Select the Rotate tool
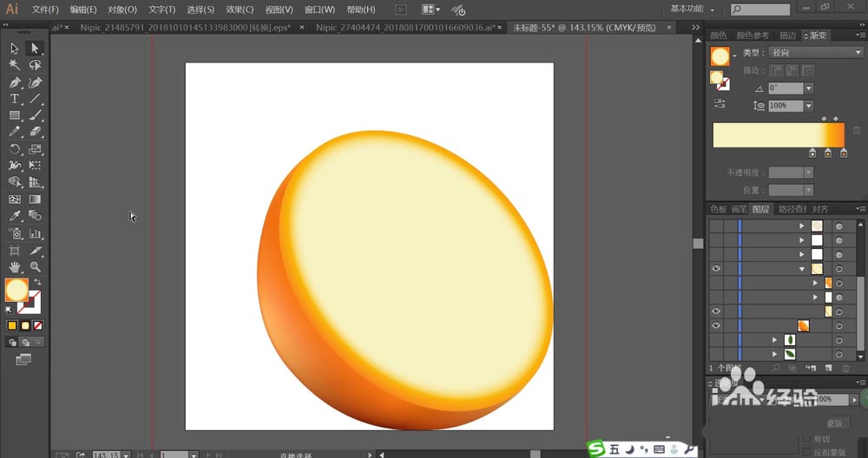 15,149
